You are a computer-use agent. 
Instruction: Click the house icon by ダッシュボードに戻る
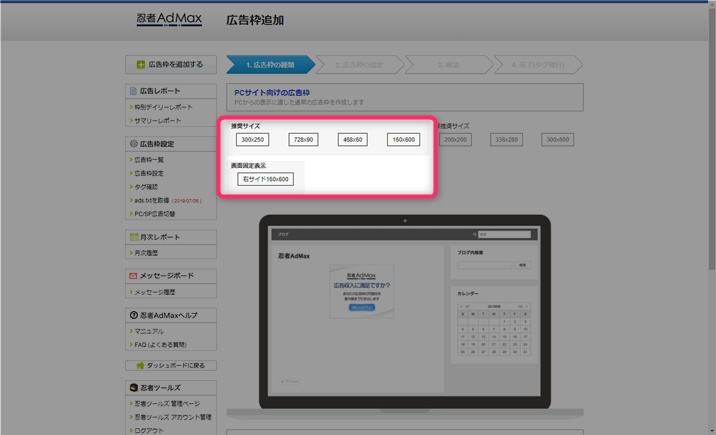click(x=140, y=365)
